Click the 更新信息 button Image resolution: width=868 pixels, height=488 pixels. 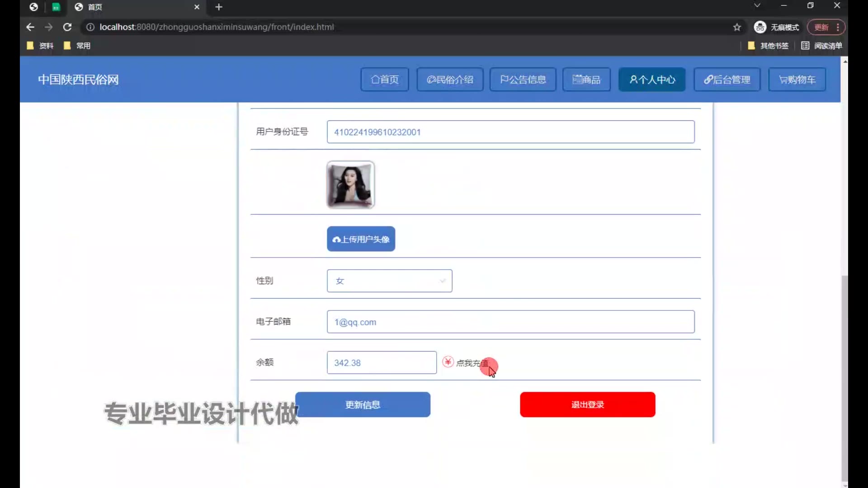pos(363,404)
